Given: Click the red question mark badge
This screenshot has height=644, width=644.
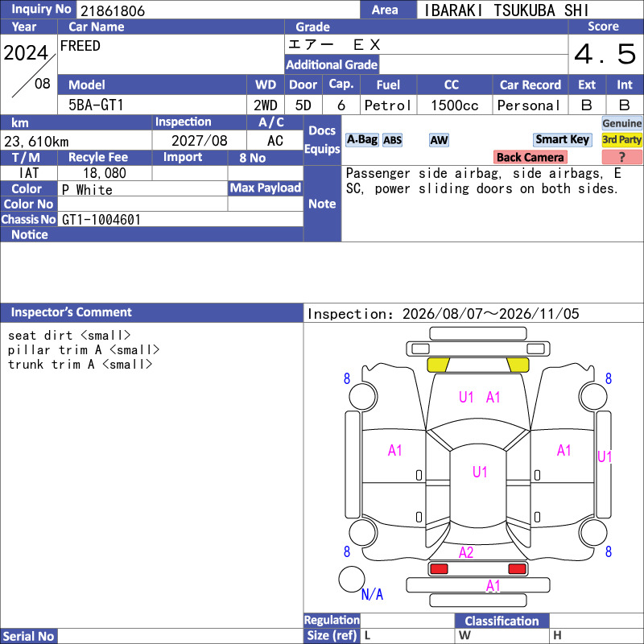Looking at the screenshot, I should coord(621,157).
